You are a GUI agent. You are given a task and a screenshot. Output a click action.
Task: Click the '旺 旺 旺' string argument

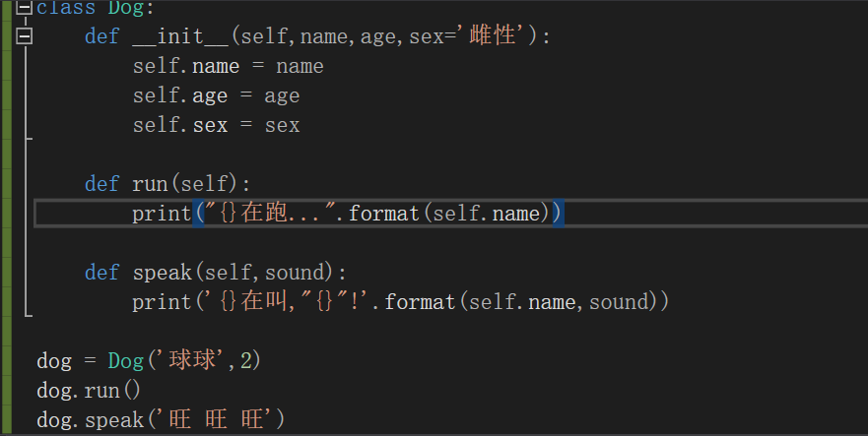pos(217,419)
